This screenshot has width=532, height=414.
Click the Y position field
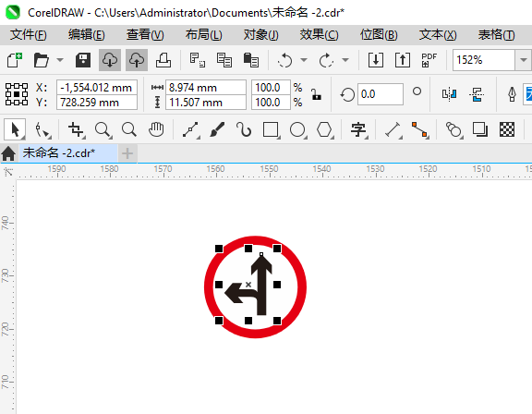point(97,103)
